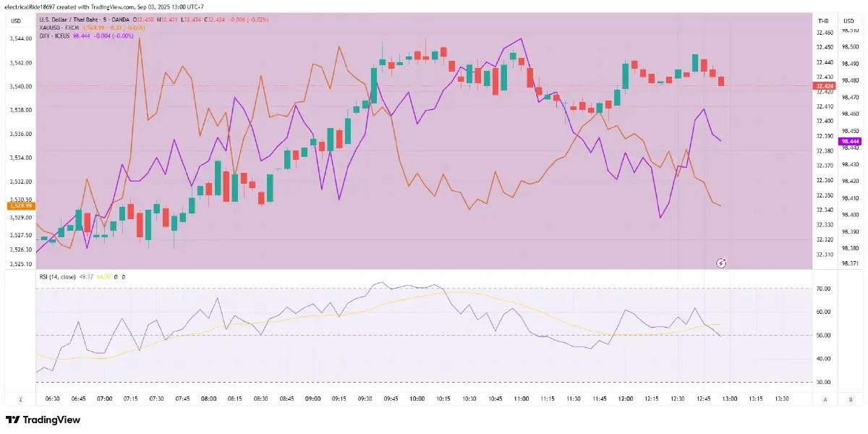
Task: Click the Z scale button at bottom-left
Action: tap(20, 399)
